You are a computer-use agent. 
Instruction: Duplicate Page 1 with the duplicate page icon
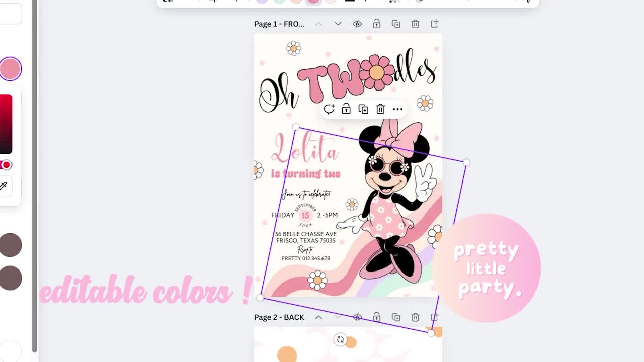[396, 23]
